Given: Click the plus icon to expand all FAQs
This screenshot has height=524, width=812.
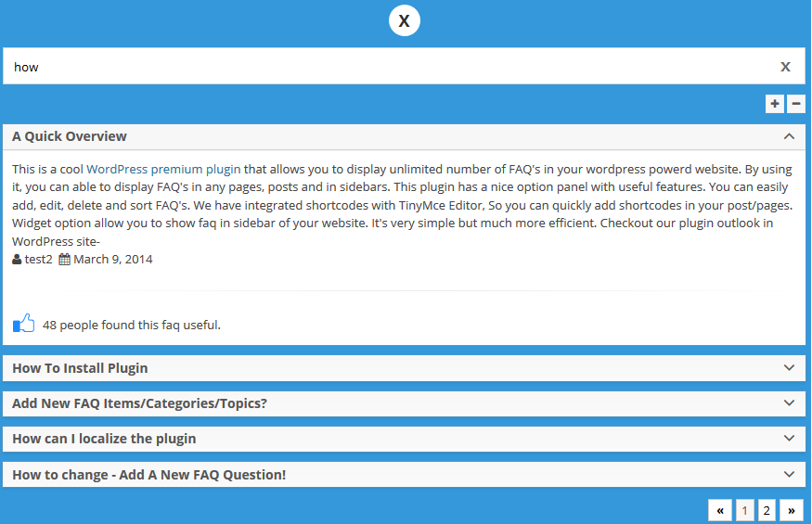Looking at the screenshot, I should tap(775, 104).
